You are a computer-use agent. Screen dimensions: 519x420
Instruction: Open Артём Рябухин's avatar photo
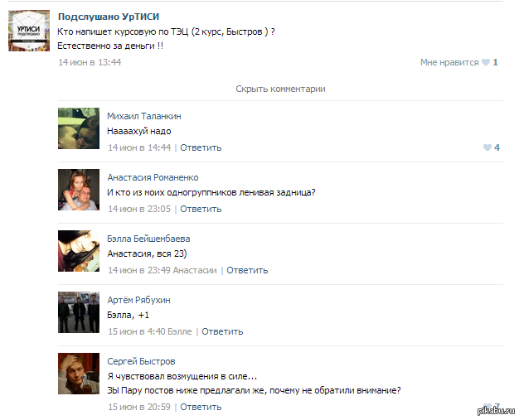point(79,312)
